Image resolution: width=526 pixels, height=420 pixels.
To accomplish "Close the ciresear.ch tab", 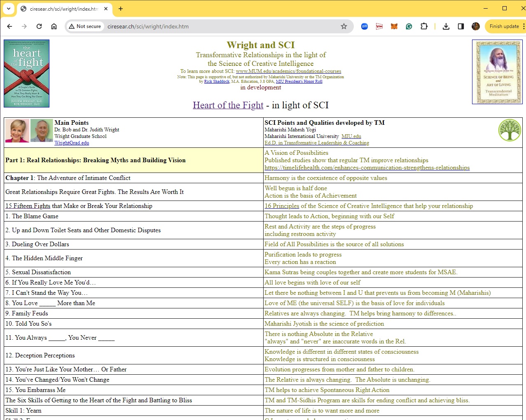I will tap(106, 9).
